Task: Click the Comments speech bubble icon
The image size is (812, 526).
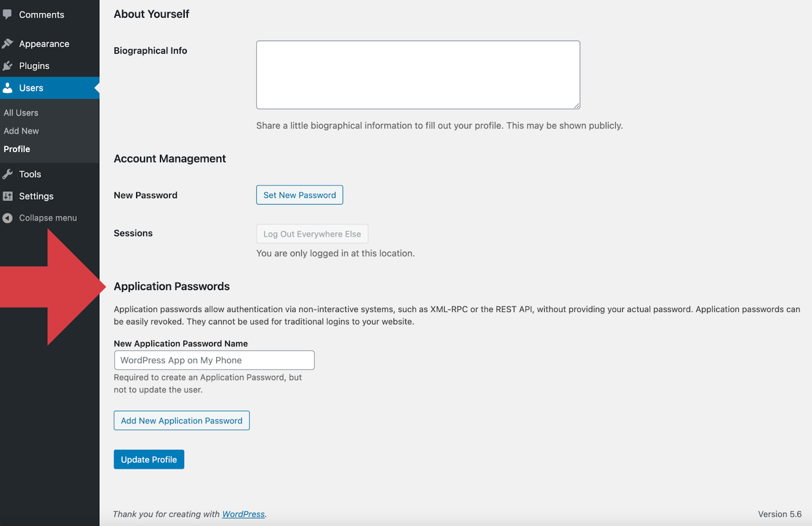Action: [x=7, y=14]
